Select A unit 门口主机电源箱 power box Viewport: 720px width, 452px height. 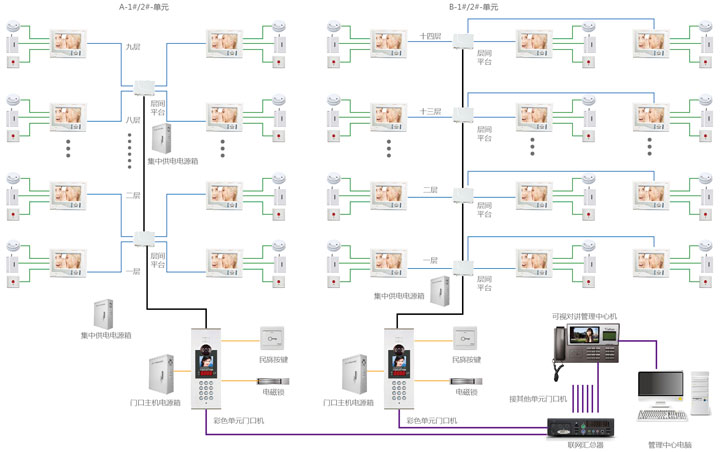point(161,374)
